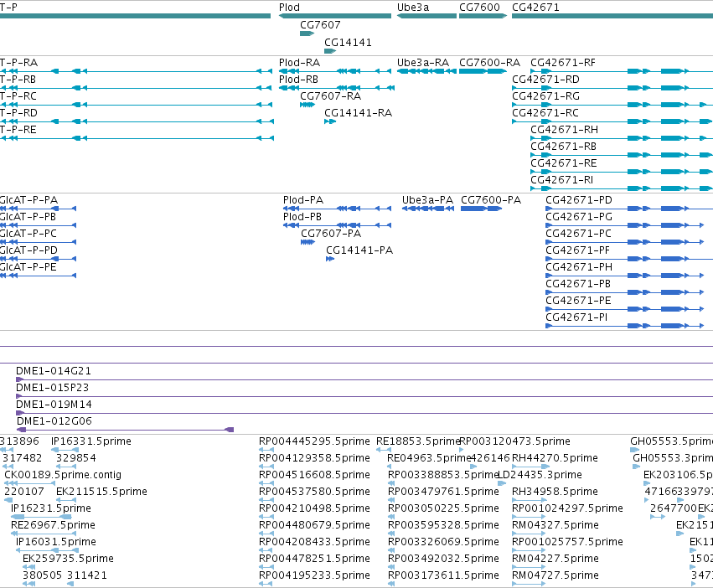
Task: Click protein GlcAT-P-PC label
Action: pos(28,235)
